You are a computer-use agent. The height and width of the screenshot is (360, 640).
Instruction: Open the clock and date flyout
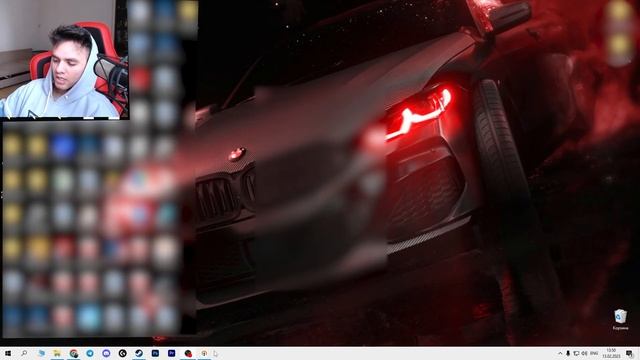pos(611,353)
